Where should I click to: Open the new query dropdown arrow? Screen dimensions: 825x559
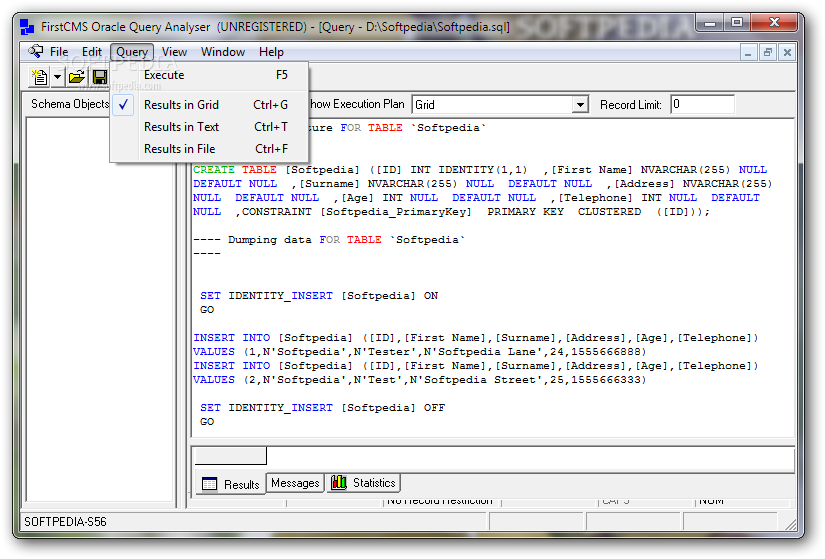(x=57, y=77)
